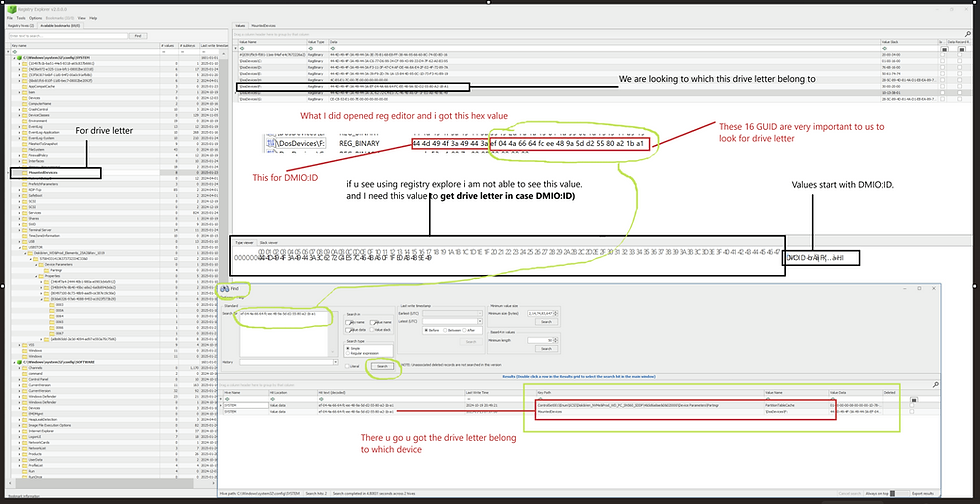The height and width of the screenshot is (504, 980).
Task: Click Search button under Minimum size
Action: [x=546, y=322]
